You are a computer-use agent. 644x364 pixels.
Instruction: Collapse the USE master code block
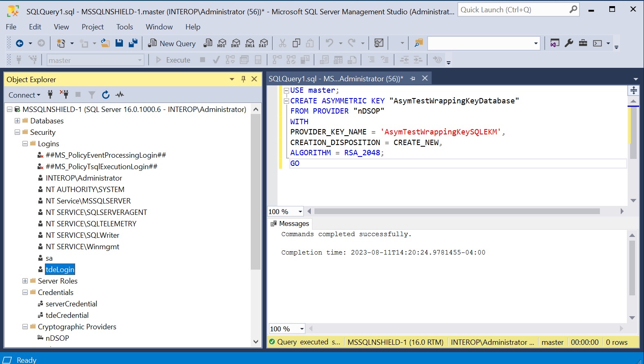pos(286,91)
